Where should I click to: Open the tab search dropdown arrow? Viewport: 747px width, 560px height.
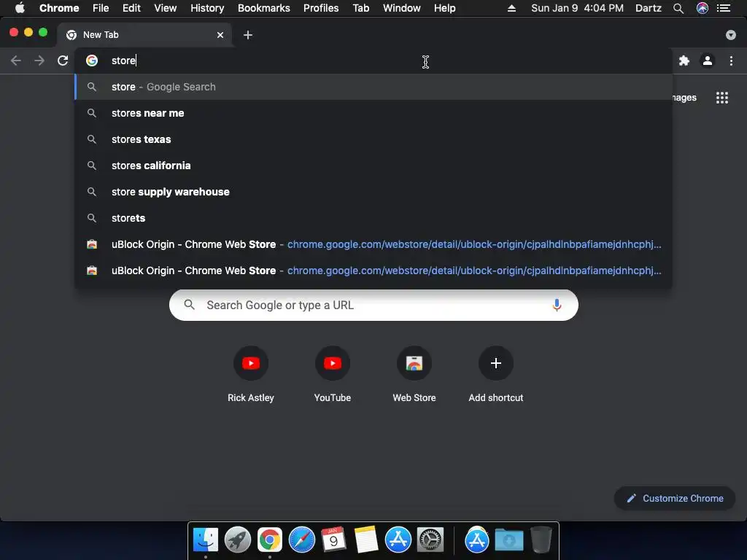(731, 35)
